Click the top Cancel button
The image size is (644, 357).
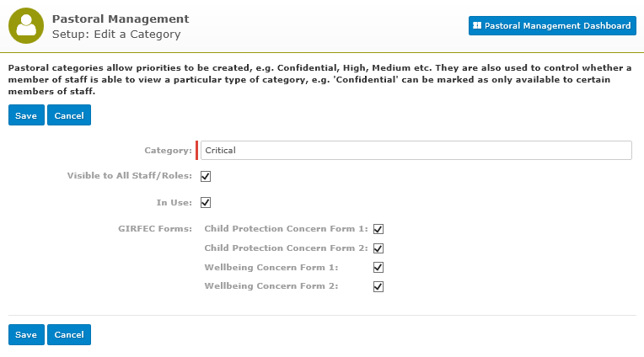(x=69, y=115)
